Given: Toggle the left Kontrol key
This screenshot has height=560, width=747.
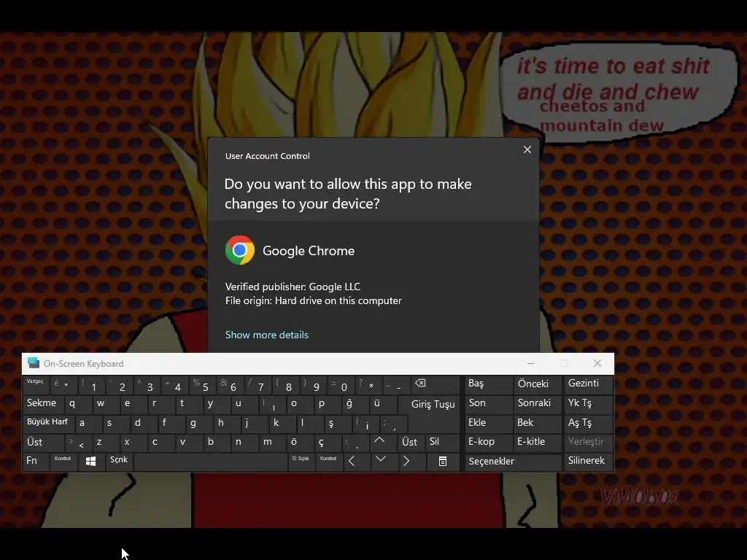Looking at the screenshot, I should coord(63,461).
